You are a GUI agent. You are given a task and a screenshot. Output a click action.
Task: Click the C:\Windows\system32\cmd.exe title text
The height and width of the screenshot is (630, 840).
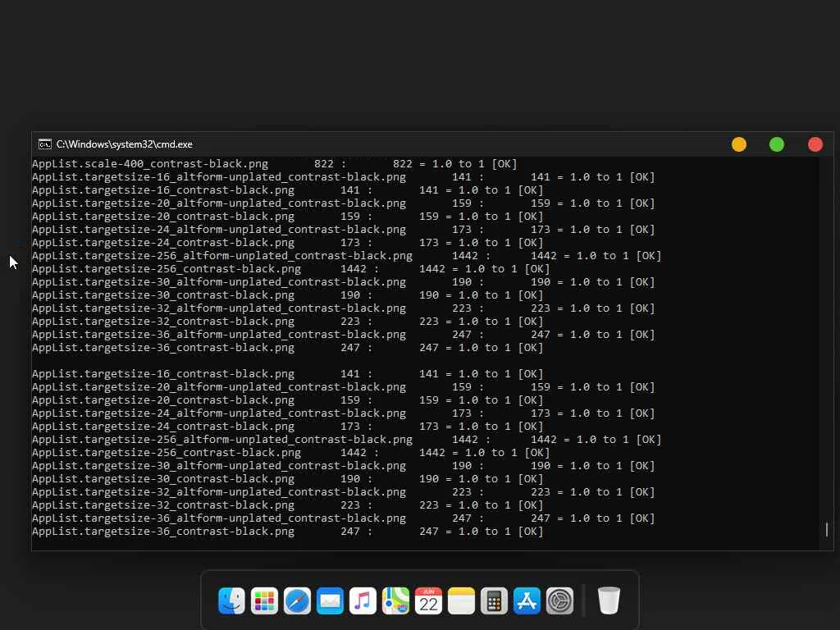[x=125, y=144]
